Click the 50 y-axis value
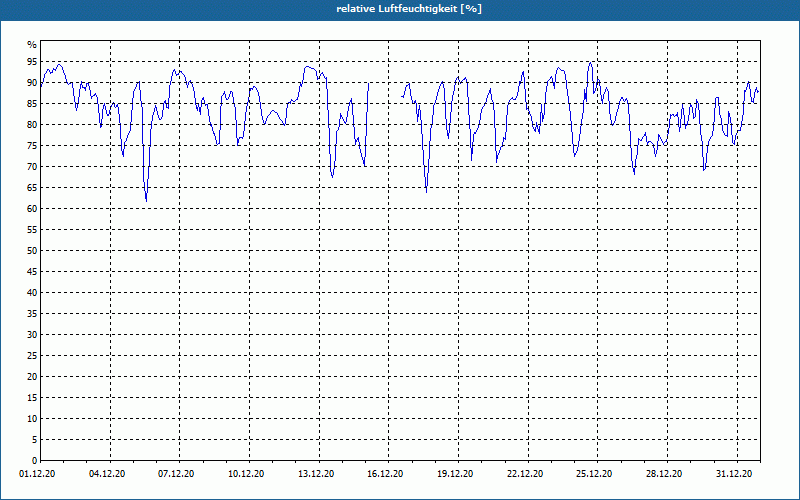 [32, 251]
